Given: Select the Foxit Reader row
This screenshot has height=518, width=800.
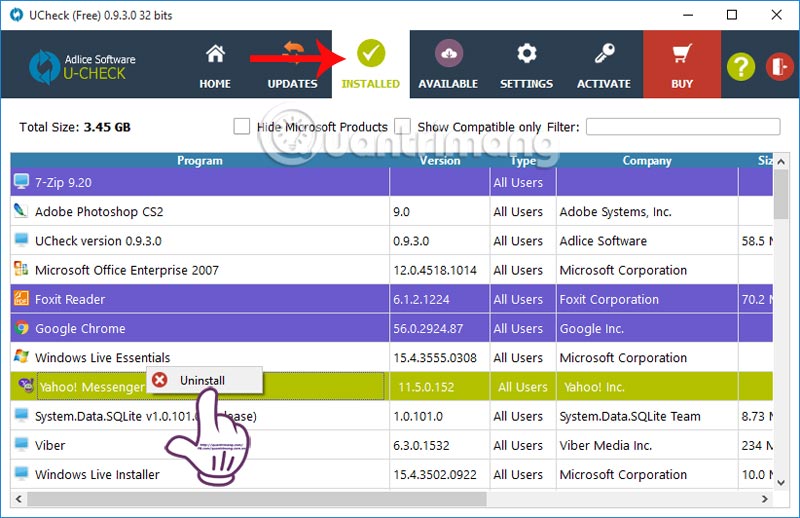Looking at the screenshot, I should click(x=391, y=299).
